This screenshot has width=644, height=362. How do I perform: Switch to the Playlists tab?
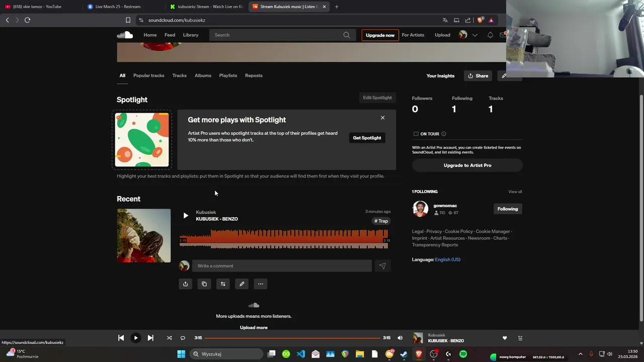click(228, 75)
